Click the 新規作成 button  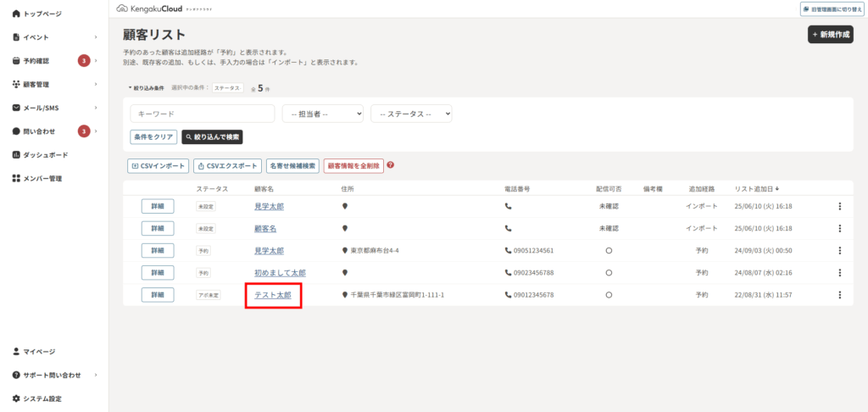pos(830,35)
